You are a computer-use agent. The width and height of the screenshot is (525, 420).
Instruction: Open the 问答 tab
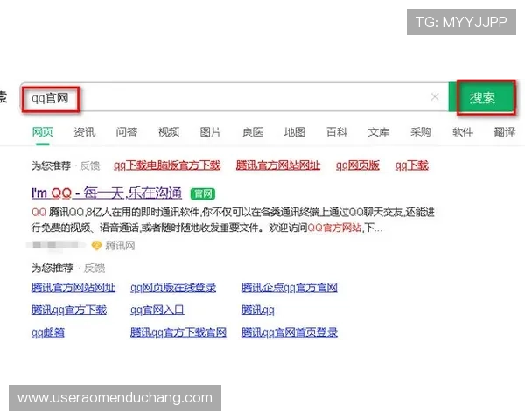click(127, 132)
